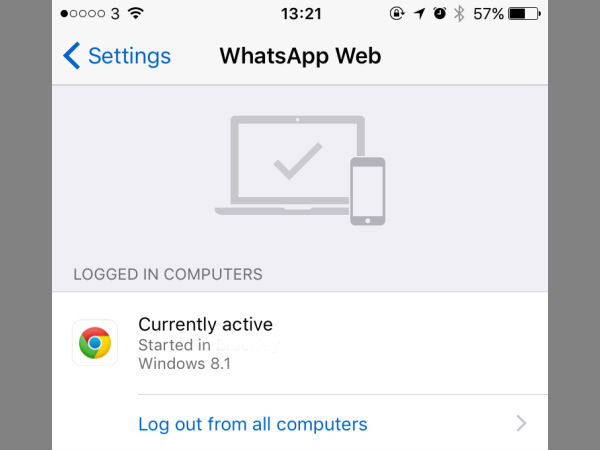Log out from all computers

click(253, 424)
